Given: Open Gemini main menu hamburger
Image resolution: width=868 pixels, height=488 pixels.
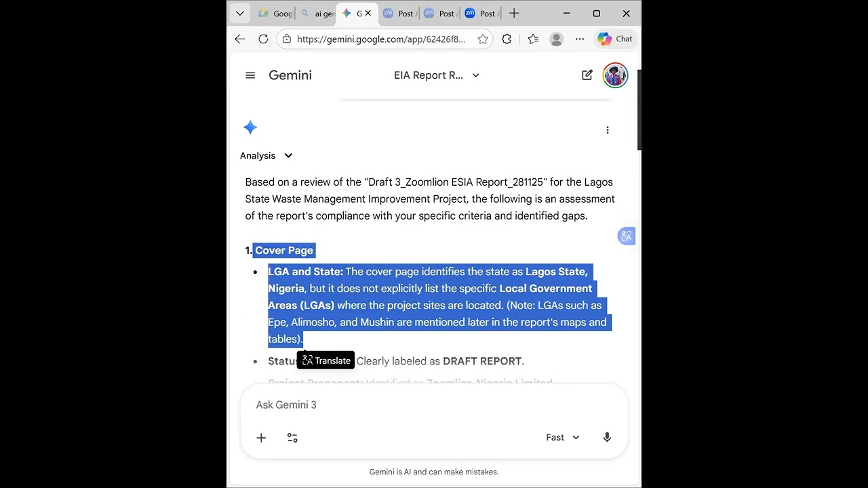Looking at the screenshot, I should tap(250, 75).
